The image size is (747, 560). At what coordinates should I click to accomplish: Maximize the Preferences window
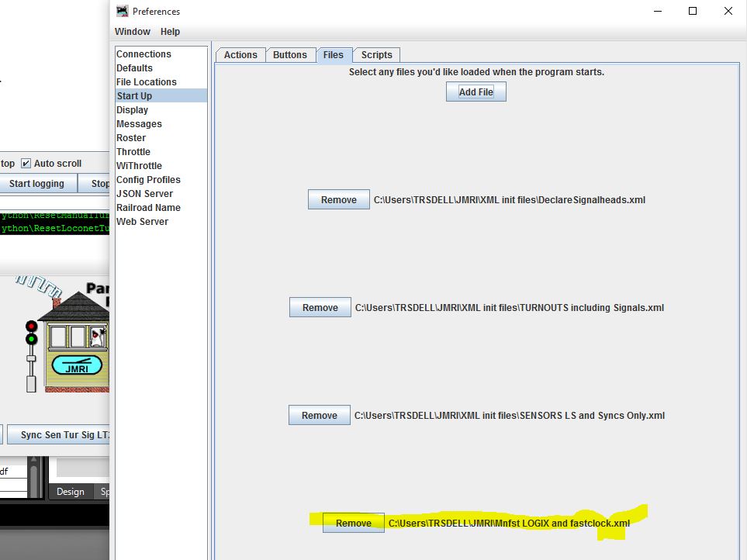693,11
